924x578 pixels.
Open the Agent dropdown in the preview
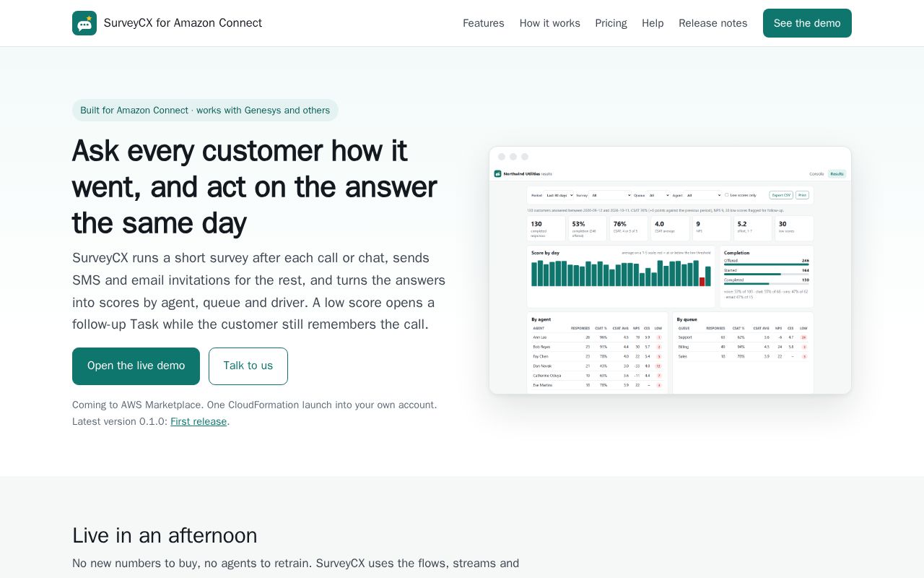(x=703, y=195)
